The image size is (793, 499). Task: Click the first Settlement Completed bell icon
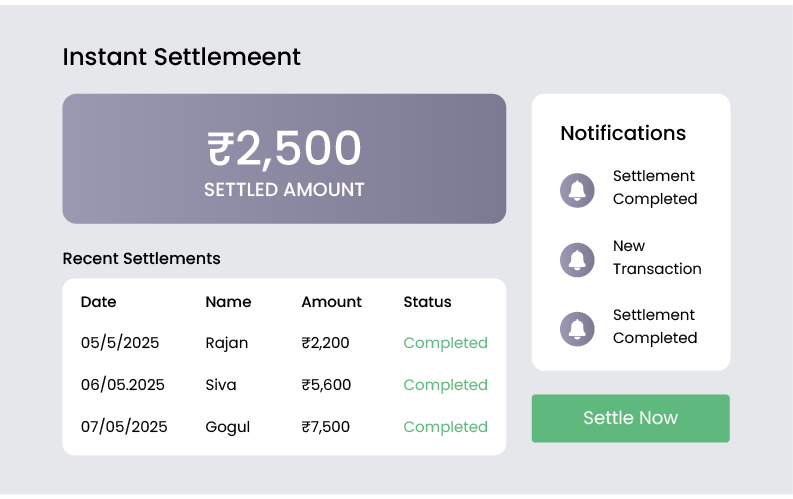577,190
